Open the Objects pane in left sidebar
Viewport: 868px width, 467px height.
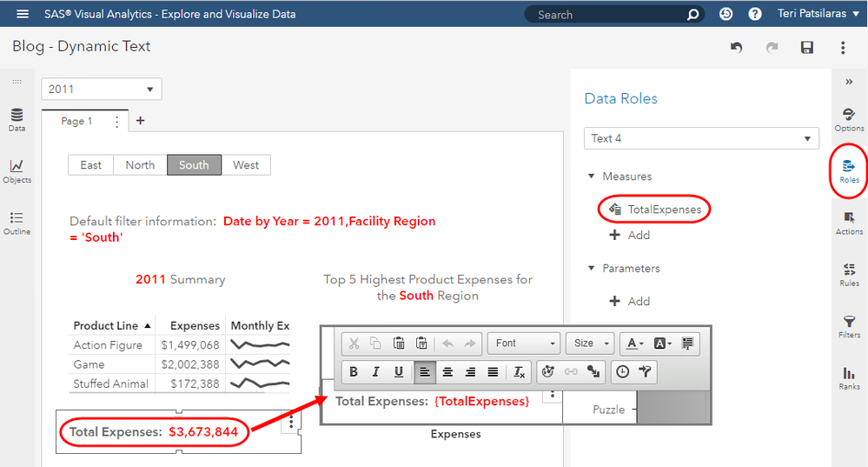[x=17, y=170]
